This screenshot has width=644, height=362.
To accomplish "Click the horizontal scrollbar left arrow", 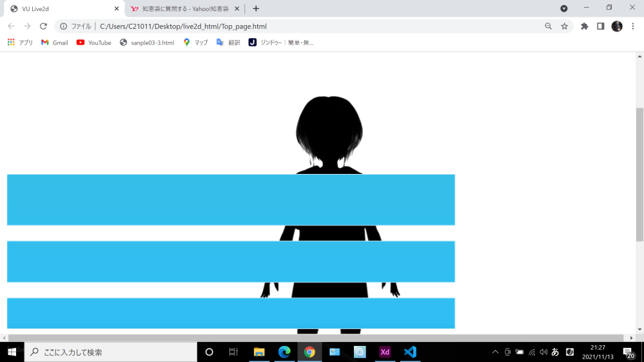I will coord(4,338).
